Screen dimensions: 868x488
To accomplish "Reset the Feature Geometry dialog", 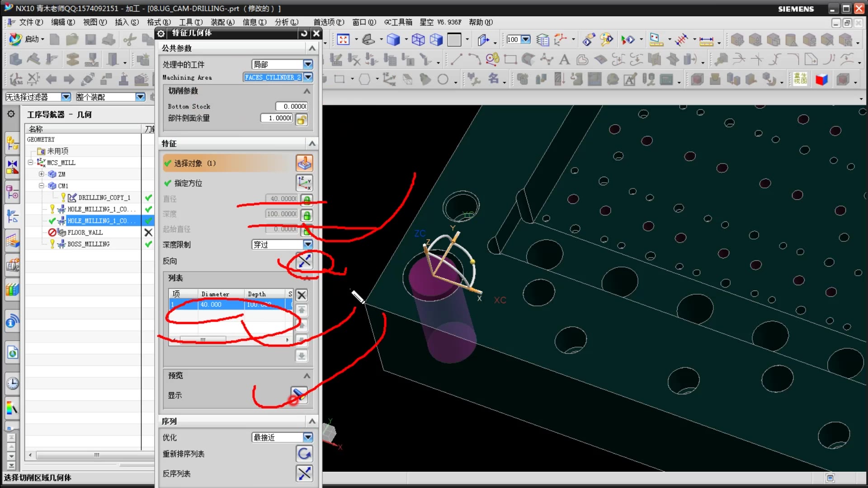I will tap(304, 33).
